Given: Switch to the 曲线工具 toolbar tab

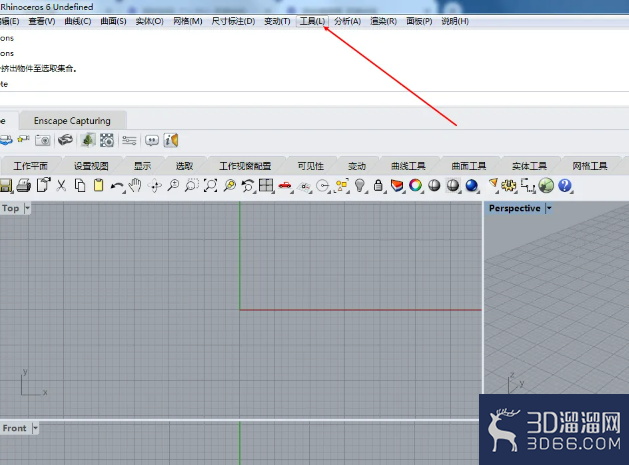Looking at the screenshot, I should click(408, 166).
